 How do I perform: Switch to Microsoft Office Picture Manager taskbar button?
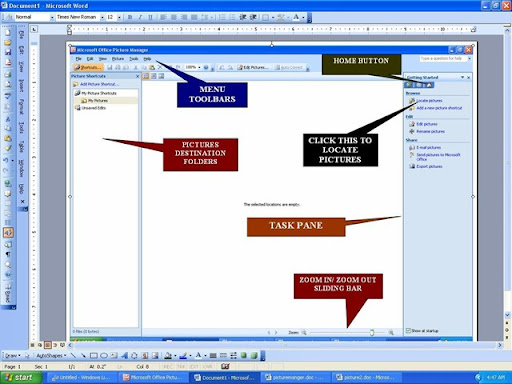tap(154, 377)
